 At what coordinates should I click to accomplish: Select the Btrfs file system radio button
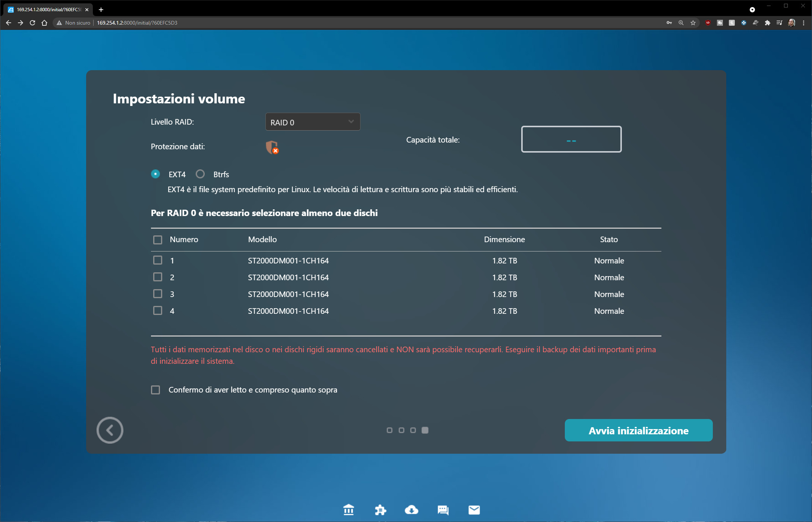pos(200,174)
